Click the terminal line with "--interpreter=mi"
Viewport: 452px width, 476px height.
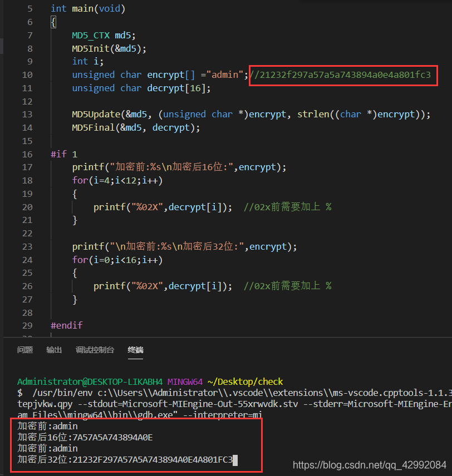[140, 415]
